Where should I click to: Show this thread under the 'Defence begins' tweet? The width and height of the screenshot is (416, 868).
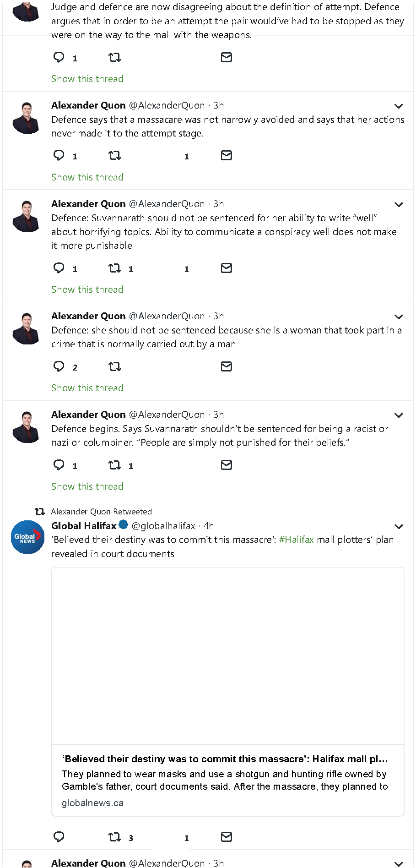pyautogui.click(x=87, y=486)
